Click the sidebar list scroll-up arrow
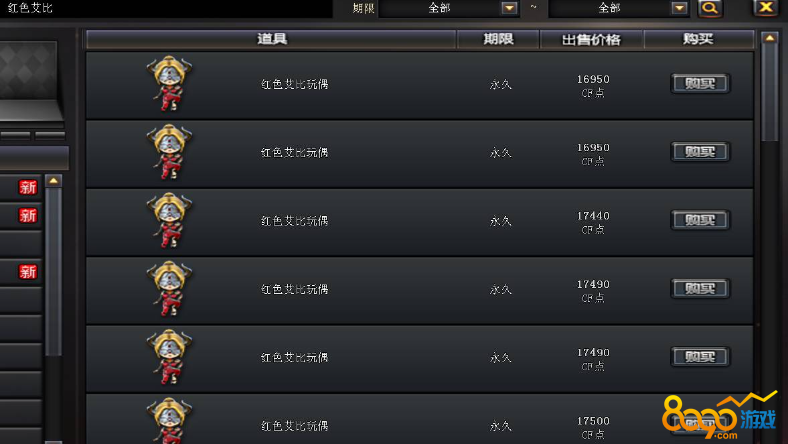The height and width of the screenshot is (444, 788). (x=53, y=181)
